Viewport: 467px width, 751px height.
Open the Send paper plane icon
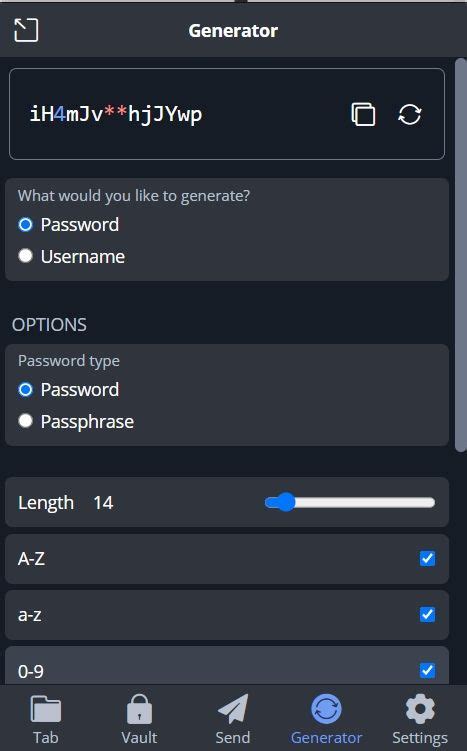pos(233,709)
